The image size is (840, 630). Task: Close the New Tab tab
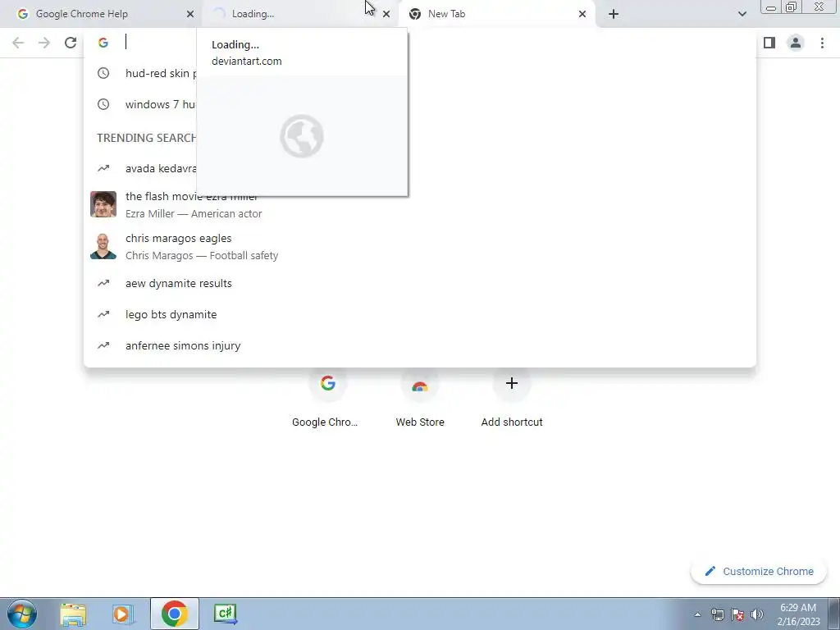582,14
